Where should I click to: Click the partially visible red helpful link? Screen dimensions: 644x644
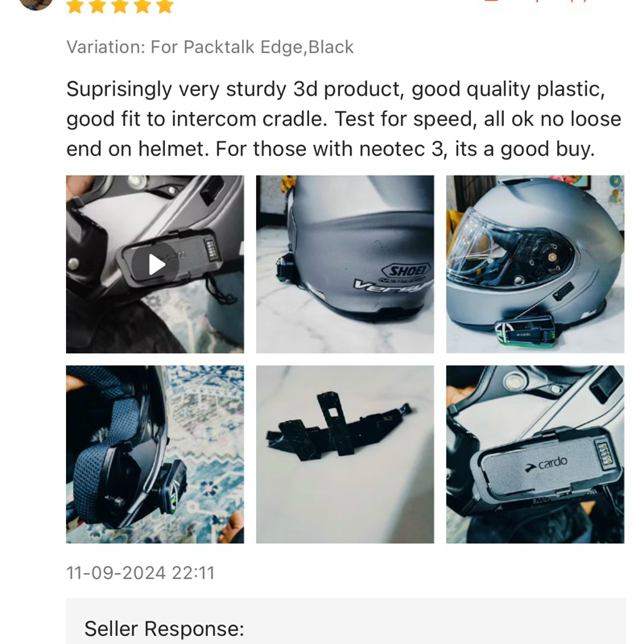tap(538, 2)
